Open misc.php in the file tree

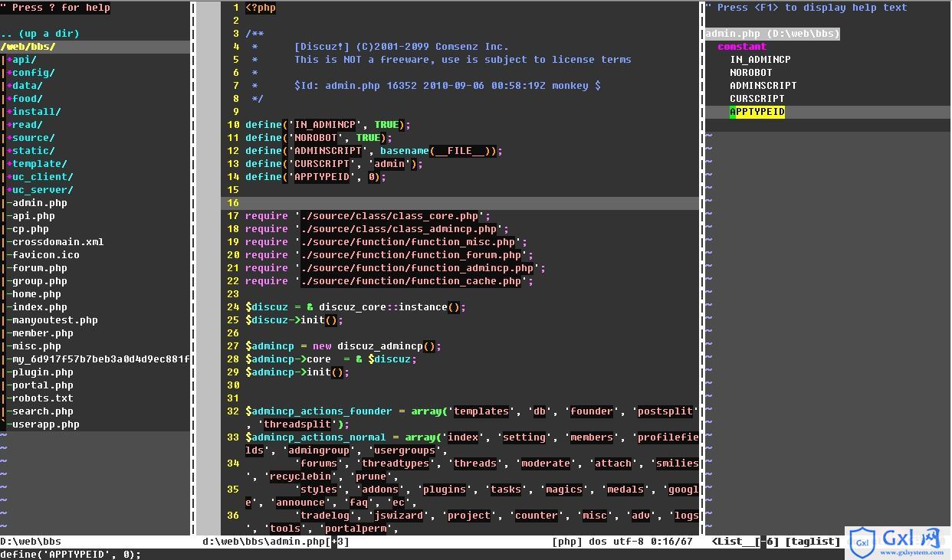tap(37, 346)
